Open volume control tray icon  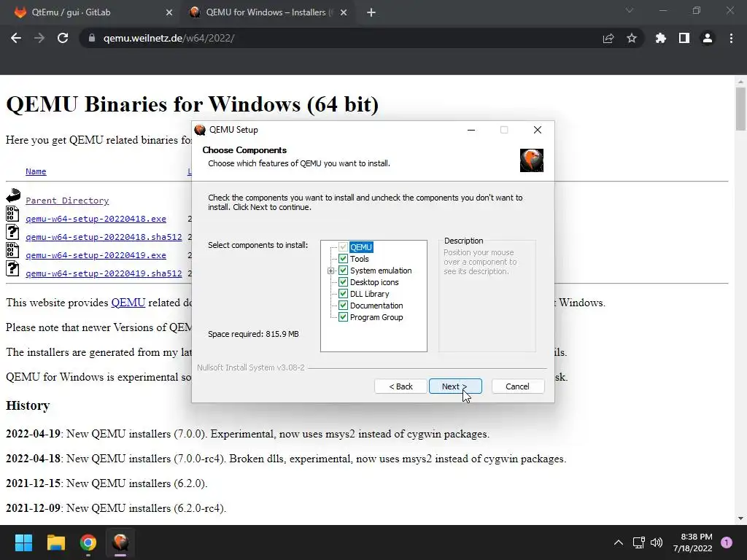point(657,542)
